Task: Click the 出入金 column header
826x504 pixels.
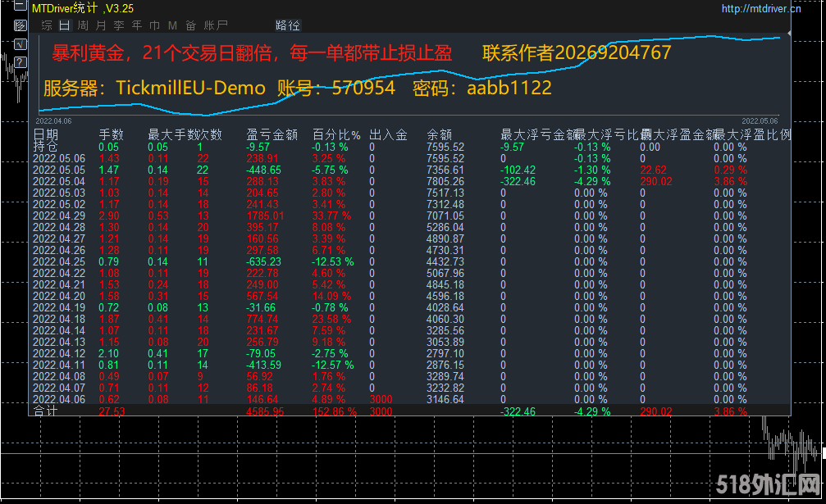Action: tap(388, 134)
